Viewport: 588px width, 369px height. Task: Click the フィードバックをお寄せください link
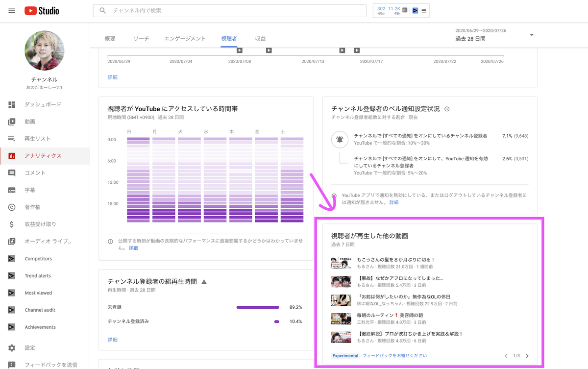click(395, 356)
